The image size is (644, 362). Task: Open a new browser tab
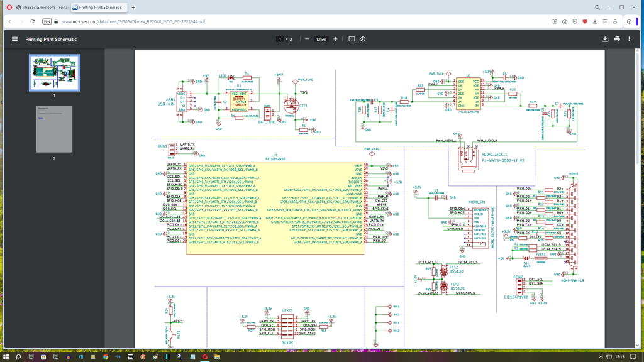tap(133, 7)
